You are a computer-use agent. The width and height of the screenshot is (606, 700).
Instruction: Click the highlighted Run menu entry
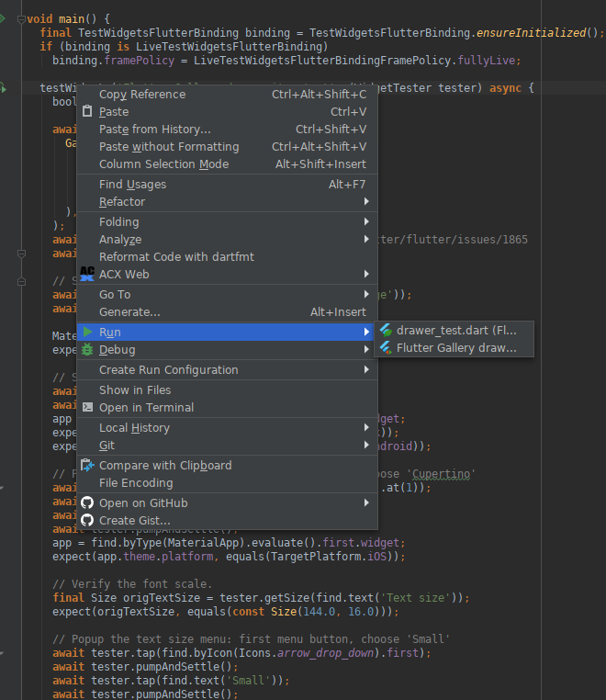227,333
